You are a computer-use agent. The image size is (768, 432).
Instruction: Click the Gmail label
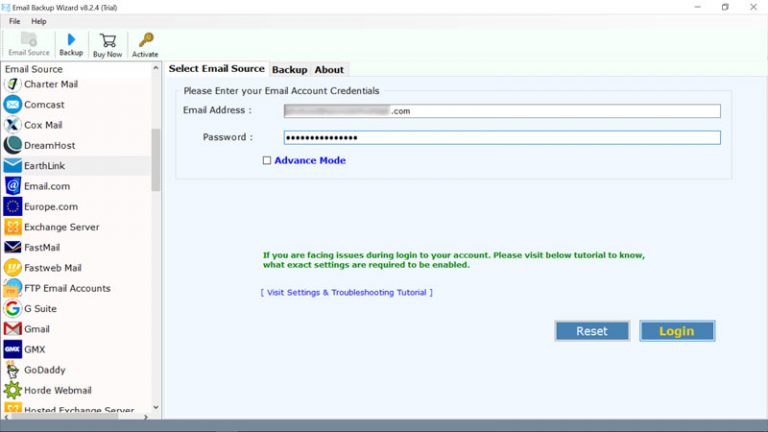tap(37, 329)
